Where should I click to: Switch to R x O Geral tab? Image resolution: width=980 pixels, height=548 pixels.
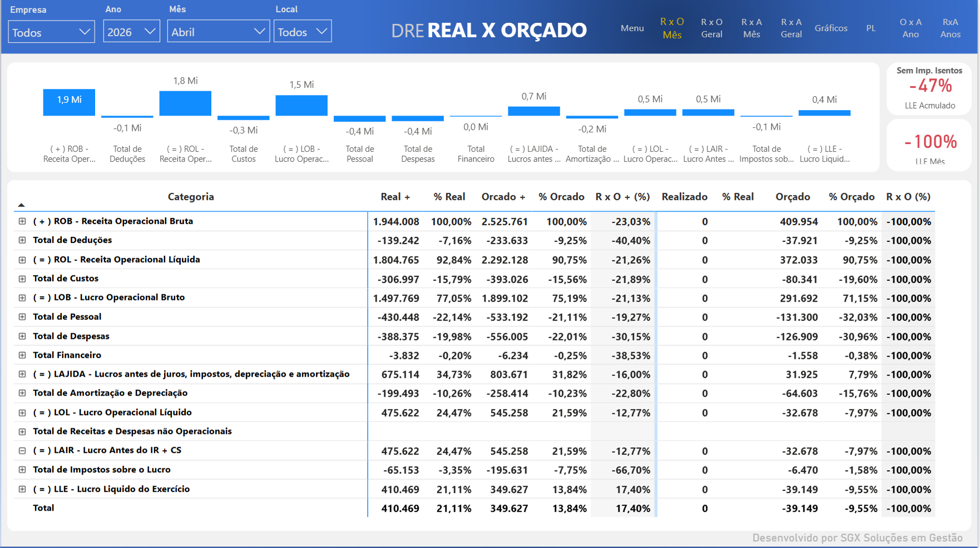712,28
